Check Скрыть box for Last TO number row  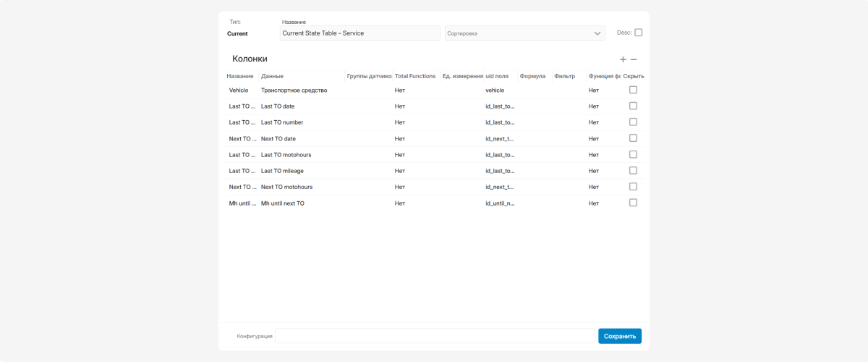tap(633, 122)
